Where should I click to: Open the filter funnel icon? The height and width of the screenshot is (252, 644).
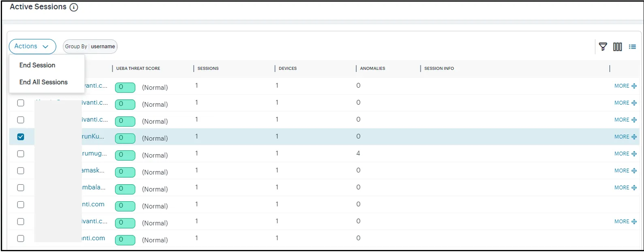click(603, 47)
